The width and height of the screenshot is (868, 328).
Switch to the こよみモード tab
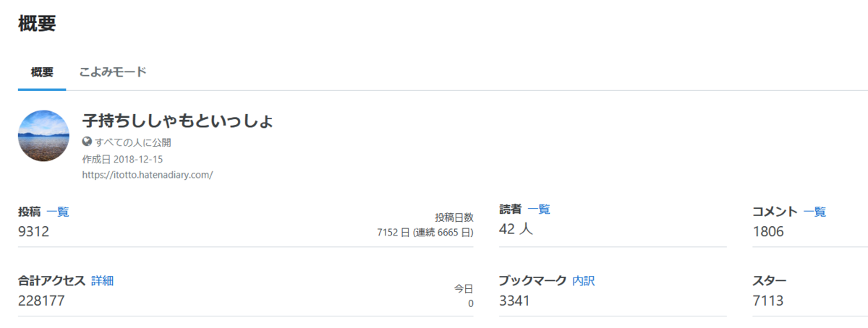point(113,72)
